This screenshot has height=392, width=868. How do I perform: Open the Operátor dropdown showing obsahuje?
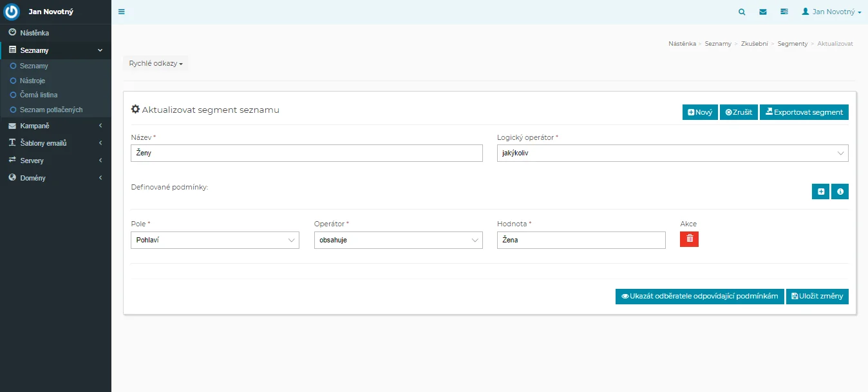point(398,240)
